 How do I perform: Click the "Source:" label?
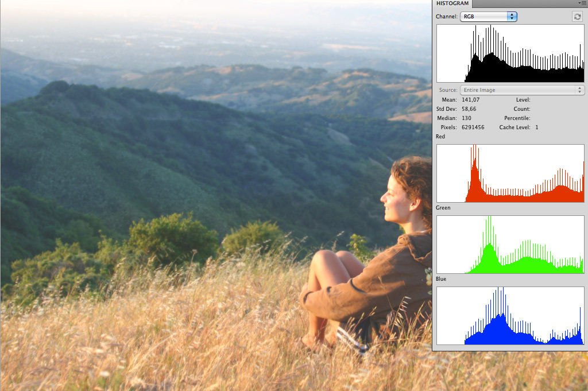tap(448, 90)
